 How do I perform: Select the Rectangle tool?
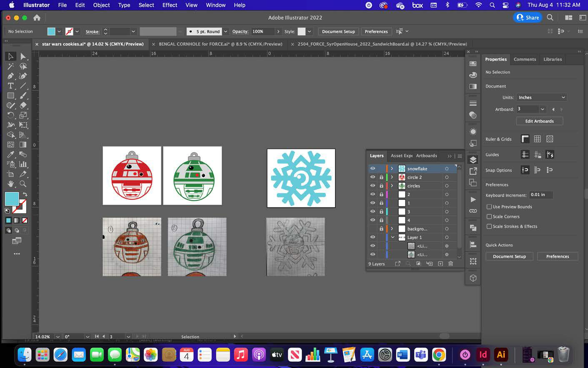click(11, 96)
